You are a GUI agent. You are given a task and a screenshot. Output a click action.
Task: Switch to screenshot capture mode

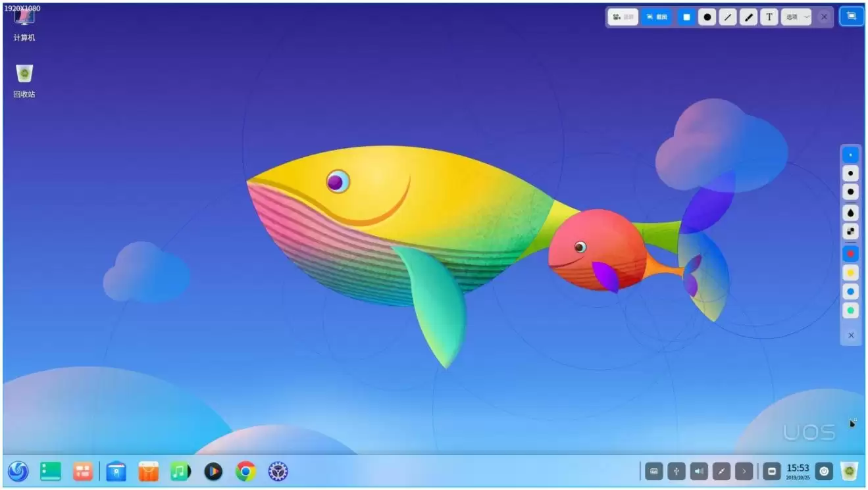tap(657, 17)
